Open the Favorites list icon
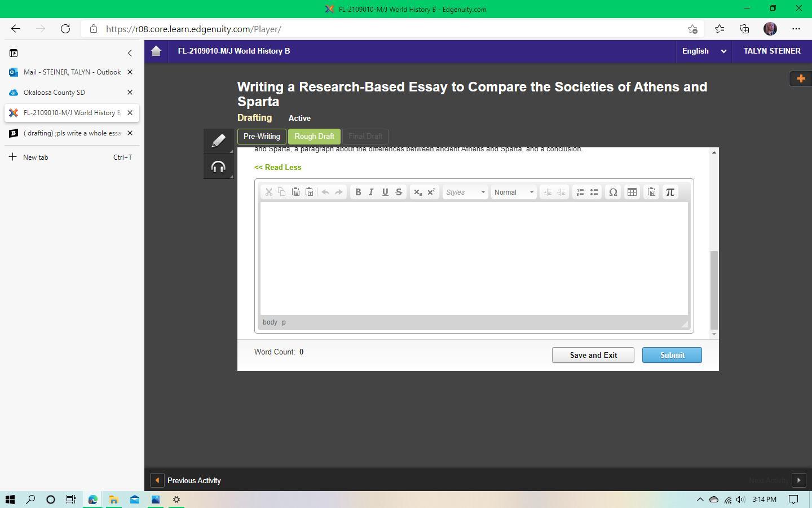The height and width of the screenshot is (508, 812). point(720,29)
